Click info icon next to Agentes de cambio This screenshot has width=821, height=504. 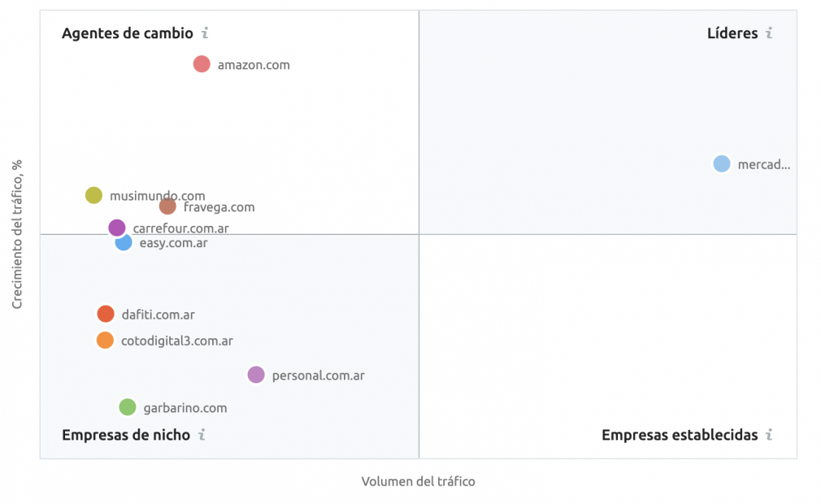[205, 33]
